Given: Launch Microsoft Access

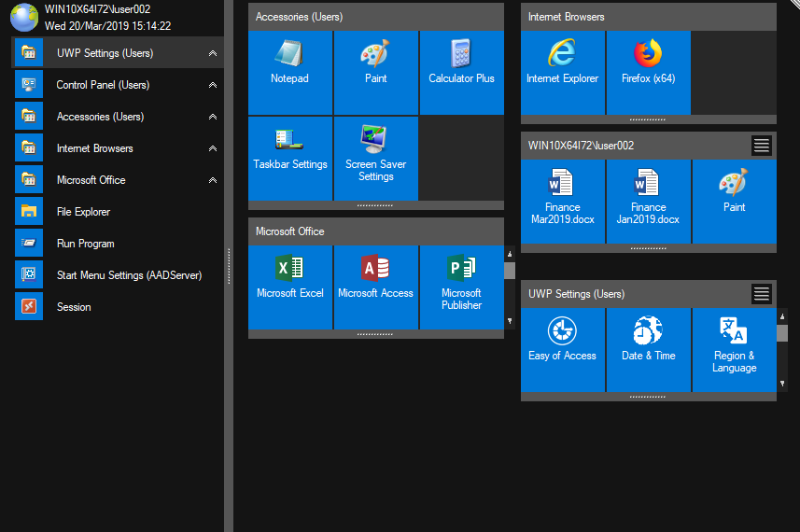Looking at the screenshot, I should (x=375, y=287).
